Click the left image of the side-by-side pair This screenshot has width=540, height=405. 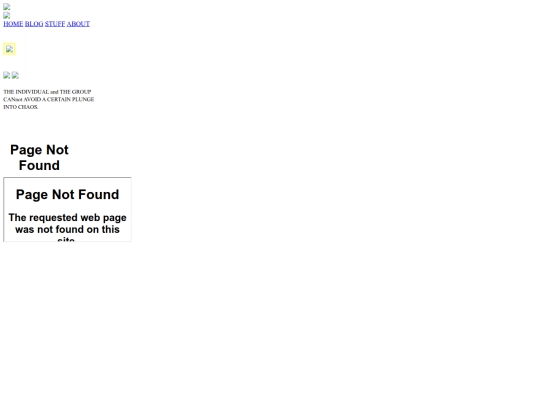point(7,75)
